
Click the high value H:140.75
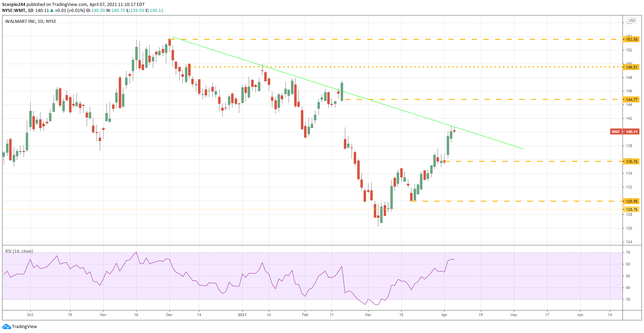tap(116, 11)
